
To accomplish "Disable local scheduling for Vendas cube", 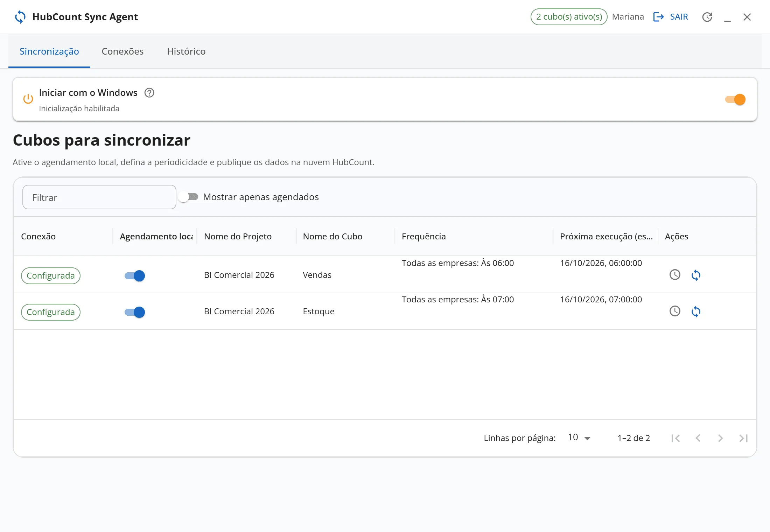I will (x=135, y=276).
